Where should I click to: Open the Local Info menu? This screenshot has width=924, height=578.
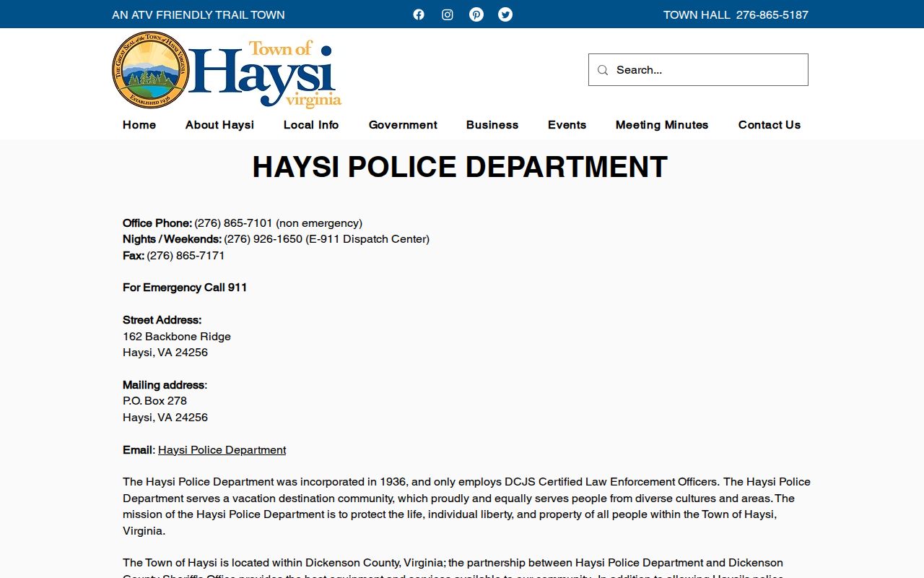click(x=311, y=125)
